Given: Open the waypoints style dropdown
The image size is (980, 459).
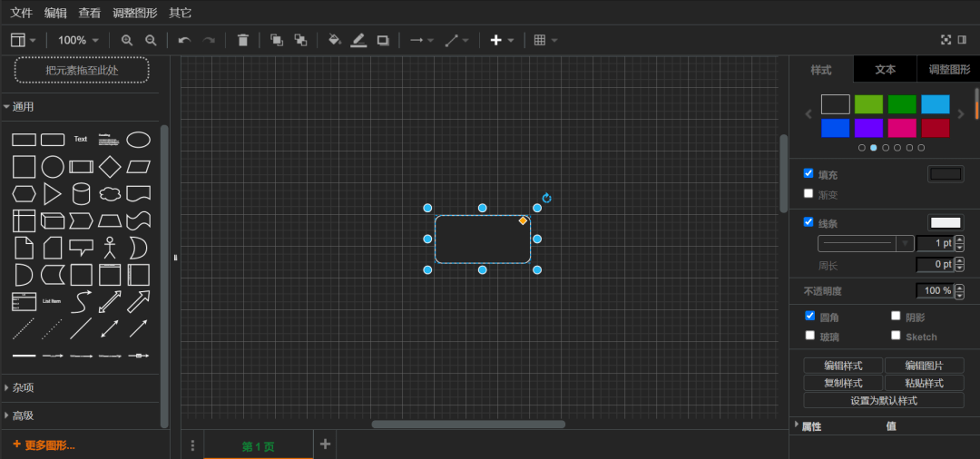Looking at the screenshot, I should [x=456, y=41].
